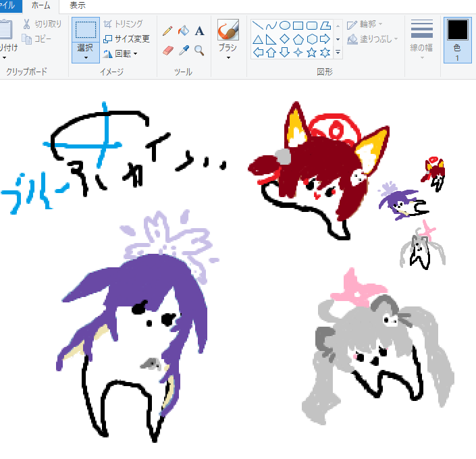This screenshot has width=476, height=459.
Task: Choose the Brush tool icon
Action: click(228, 30)
